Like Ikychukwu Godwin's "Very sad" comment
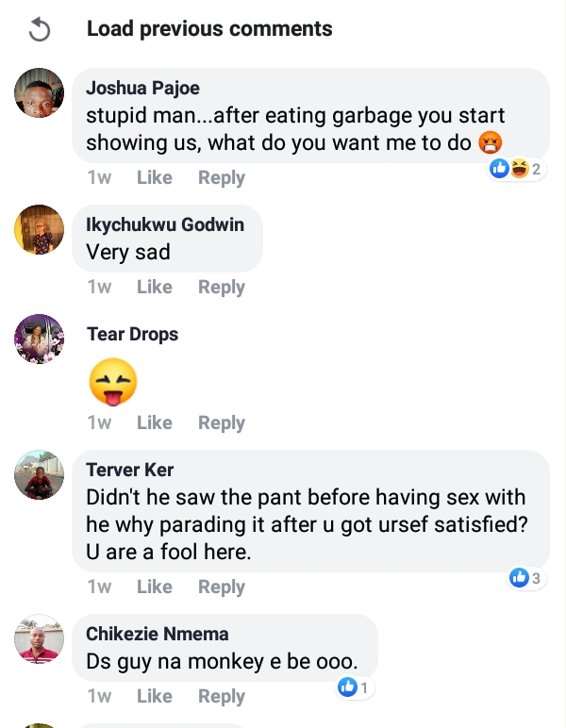Viewport: 566px width, 728px height. tap(154, 287)
